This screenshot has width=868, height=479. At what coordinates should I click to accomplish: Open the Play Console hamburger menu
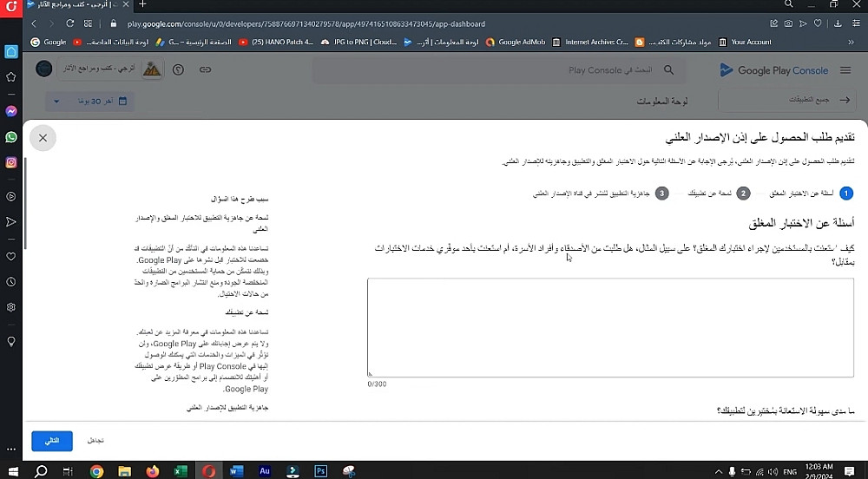[x=845, y=70]
